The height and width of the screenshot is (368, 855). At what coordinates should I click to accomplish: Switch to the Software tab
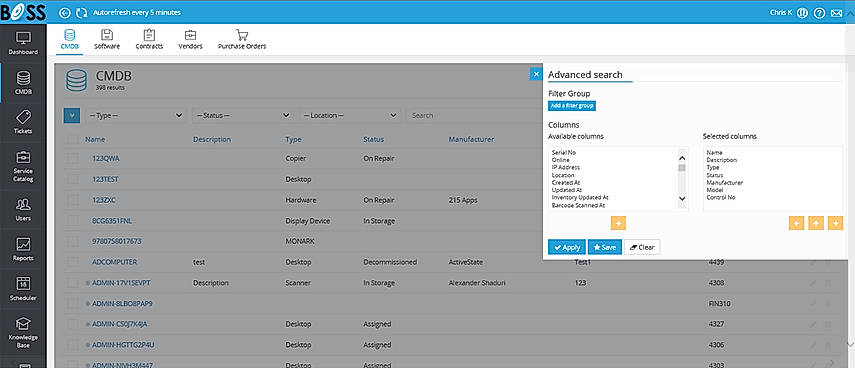point(107,40)
